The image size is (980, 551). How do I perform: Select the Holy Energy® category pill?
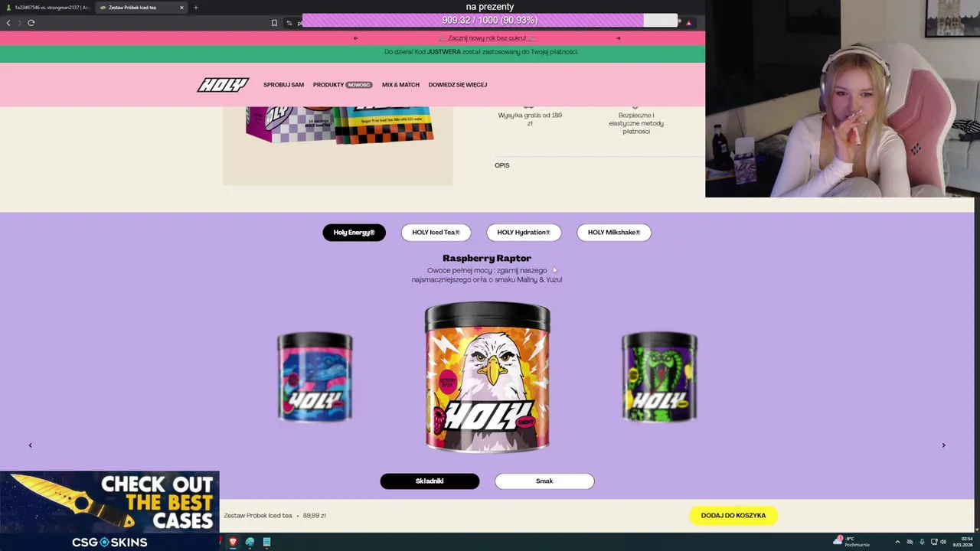click(354, 233)
